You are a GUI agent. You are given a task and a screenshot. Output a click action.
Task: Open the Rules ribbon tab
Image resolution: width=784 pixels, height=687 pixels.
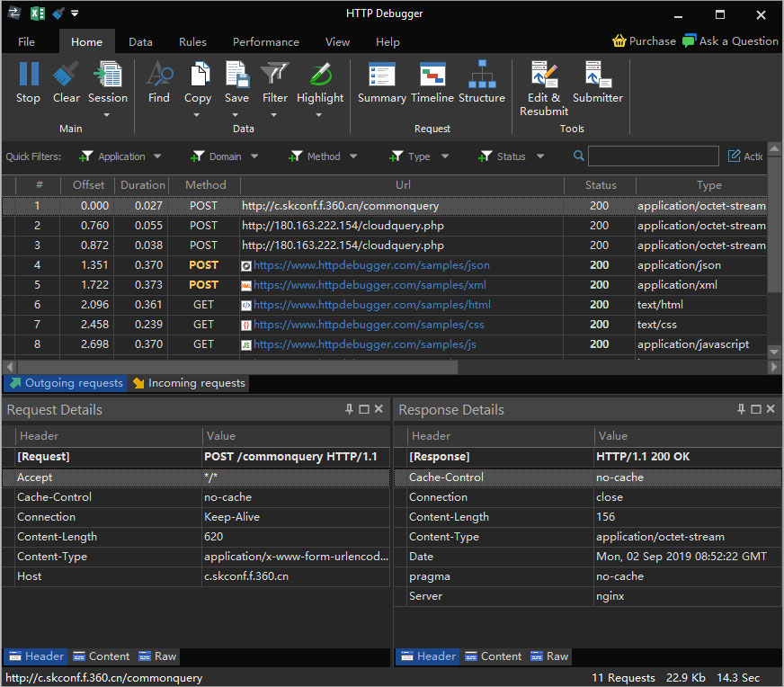pos(192,41)
